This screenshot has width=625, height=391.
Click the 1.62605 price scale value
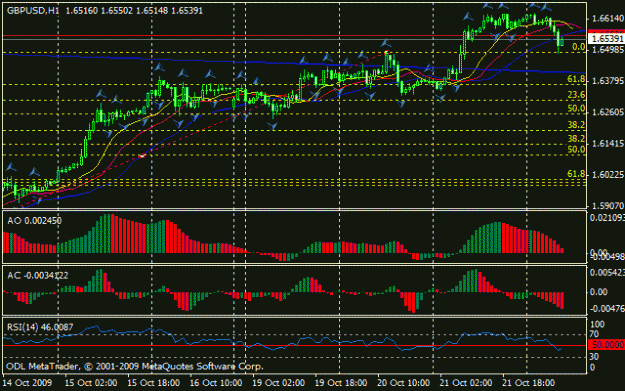(x=608, y=112)
